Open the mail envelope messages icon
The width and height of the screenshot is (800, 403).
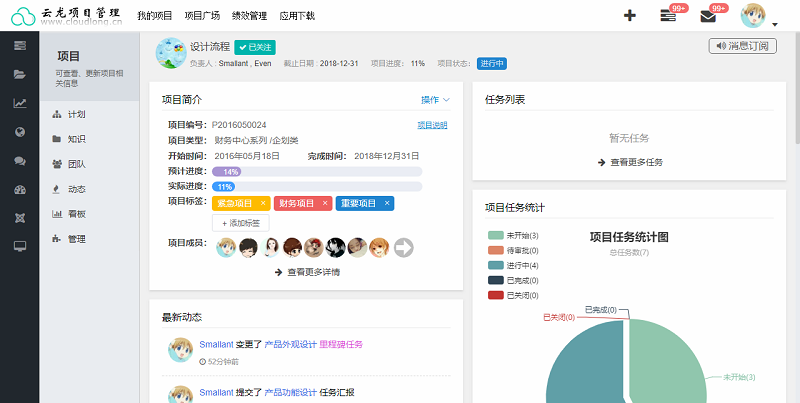[x=708, y=16]
